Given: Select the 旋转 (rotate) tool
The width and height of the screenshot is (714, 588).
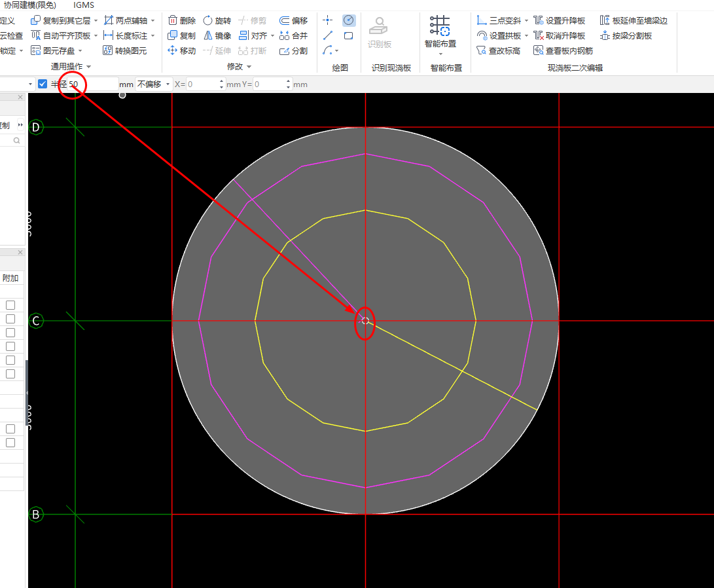Looking at the screenshot, I should coord(217,20).
